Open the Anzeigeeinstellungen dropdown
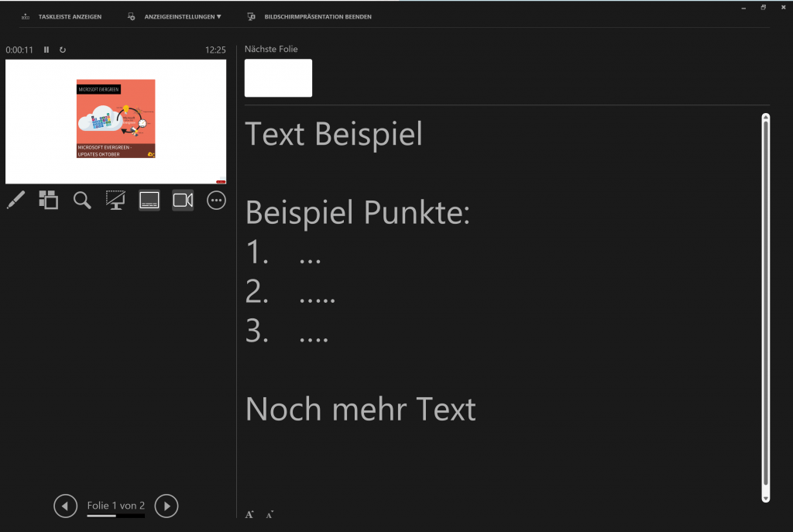This screenshot has width=793, height=532. [183, 17]
